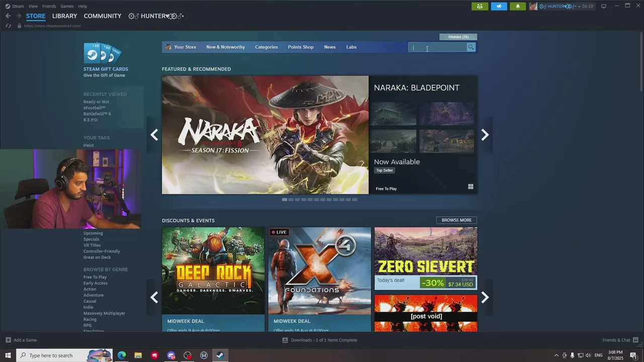Screen dimensions: 644x362
Task: Show previous featured game
Action: coord(154,135)
